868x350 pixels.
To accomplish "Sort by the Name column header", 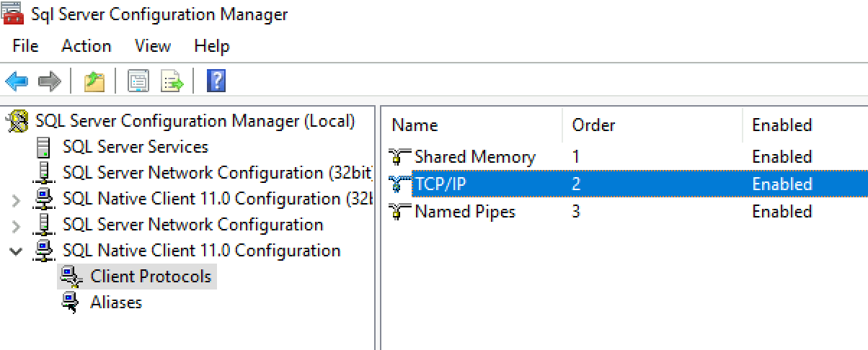I will (472, 125).
